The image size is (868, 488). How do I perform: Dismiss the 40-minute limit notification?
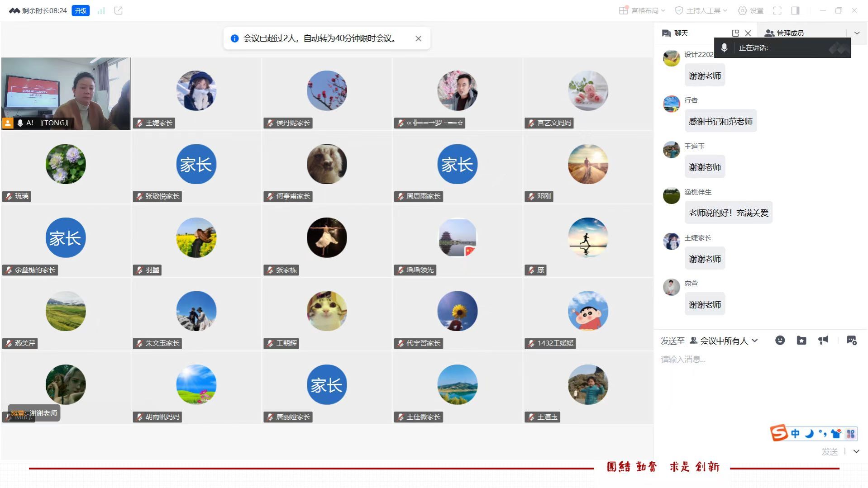point(419,38)
